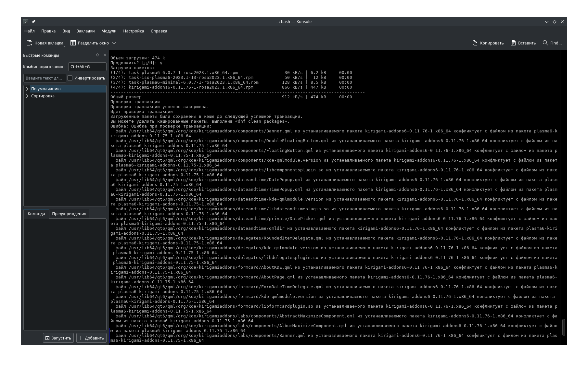Close the Быстрые команды panel
This screenshot has width=588, height=370.
(x=105, y=55)
